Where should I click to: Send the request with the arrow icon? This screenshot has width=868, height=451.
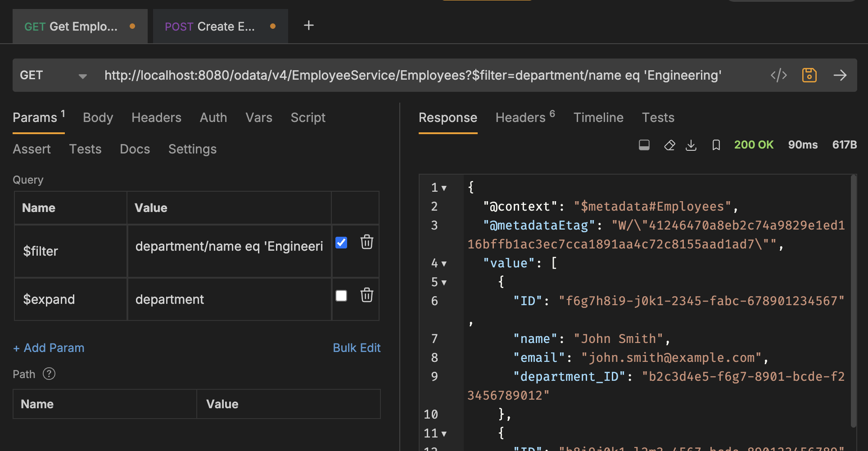coord(840,75)
